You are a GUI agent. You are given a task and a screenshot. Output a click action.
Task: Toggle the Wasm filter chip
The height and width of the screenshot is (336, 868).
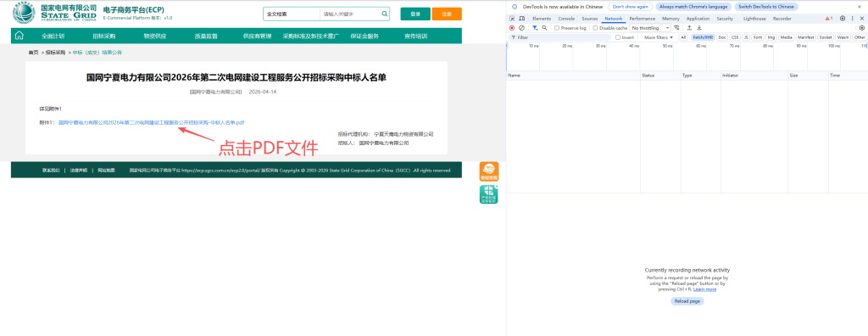click(843, 37)
